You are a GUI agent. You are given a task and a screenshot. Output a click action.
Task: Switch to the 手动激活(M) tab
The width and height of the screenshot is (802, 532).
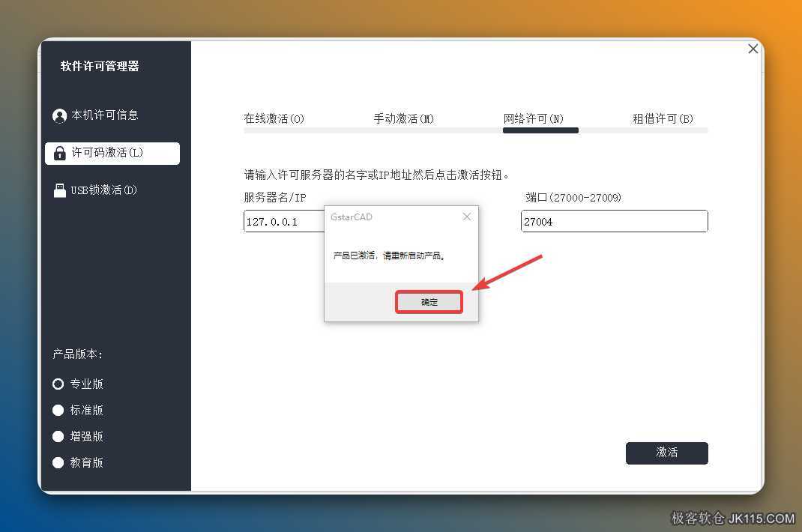403,118
